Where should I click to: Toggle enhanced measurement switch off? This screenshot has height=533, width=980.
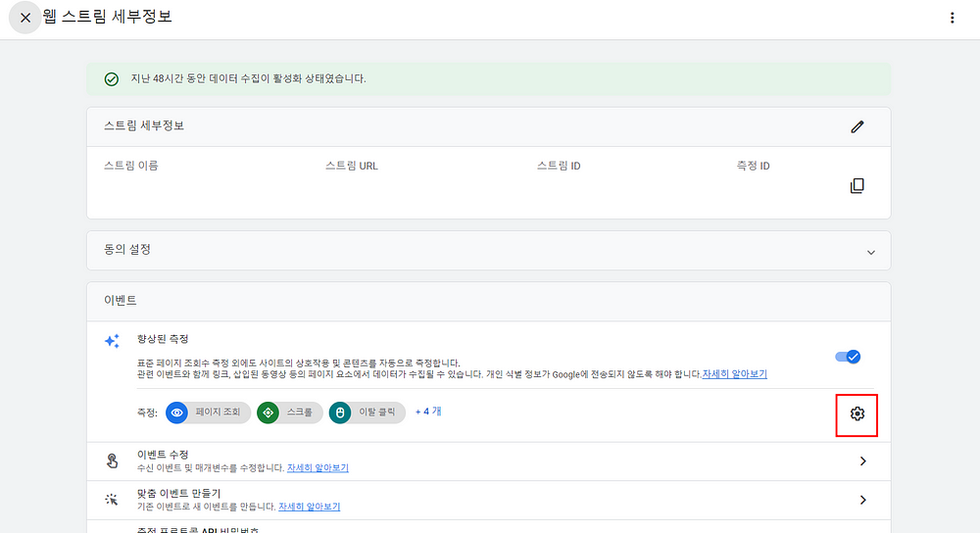[x=848, y=357]
